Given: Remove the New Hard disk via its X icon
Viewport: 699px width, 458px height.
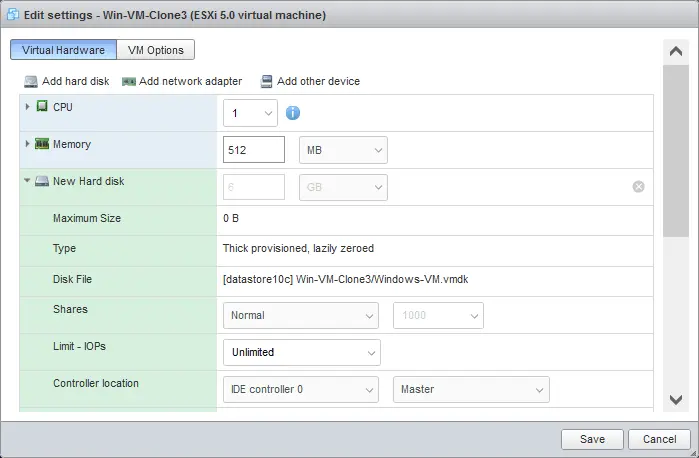Looking at the screenshot, I should click(638, 186).
